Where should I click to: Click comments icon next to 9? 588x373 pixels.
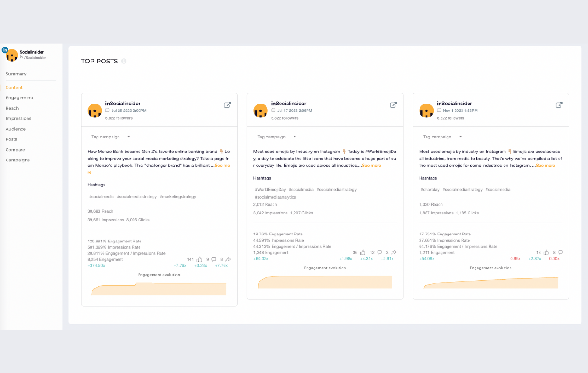coord(213,259)
